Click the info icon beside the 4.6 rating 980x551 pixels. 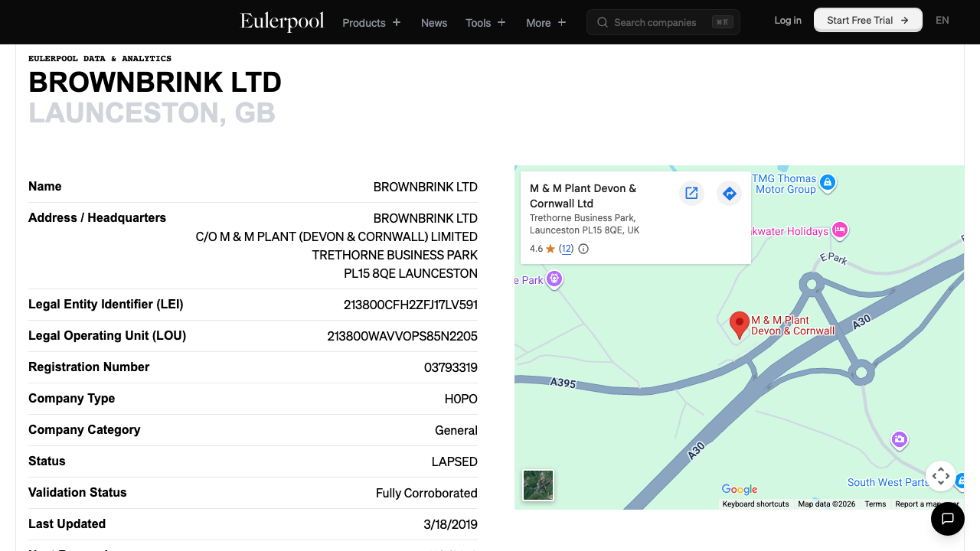(583, 249)
